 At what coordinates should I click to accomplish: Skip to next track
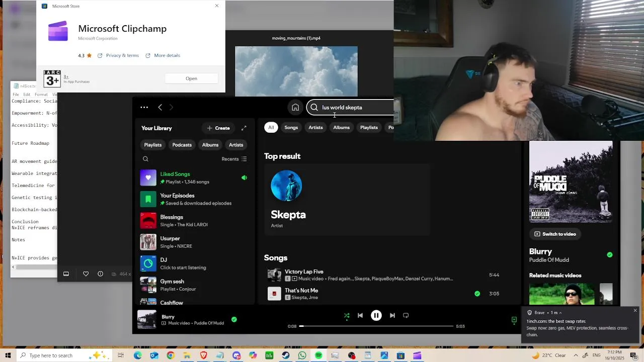[x=392, y=315]
